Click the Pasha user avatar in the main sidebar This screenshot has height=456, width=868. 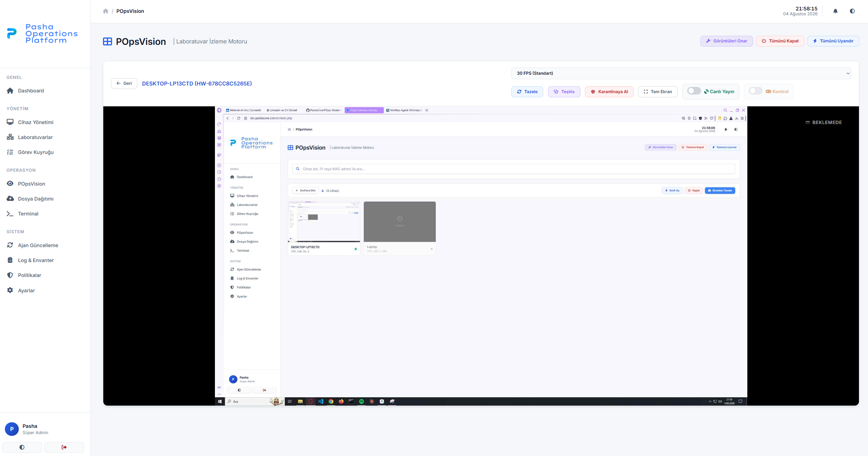point(12,429)
